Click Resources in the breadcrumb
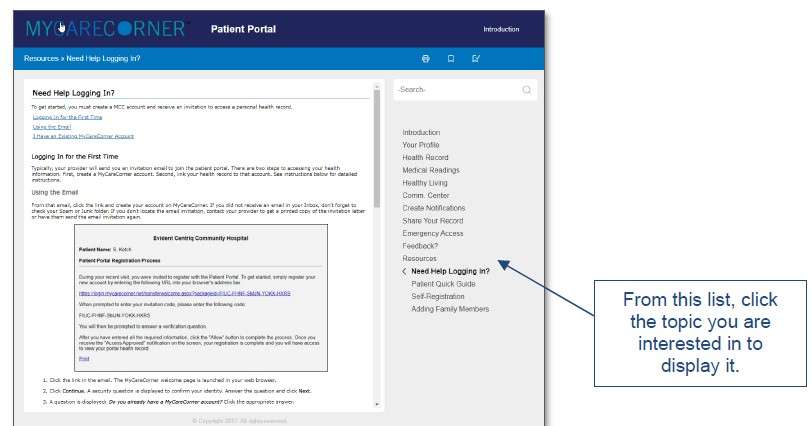812x426 pixels. [41, 58]
